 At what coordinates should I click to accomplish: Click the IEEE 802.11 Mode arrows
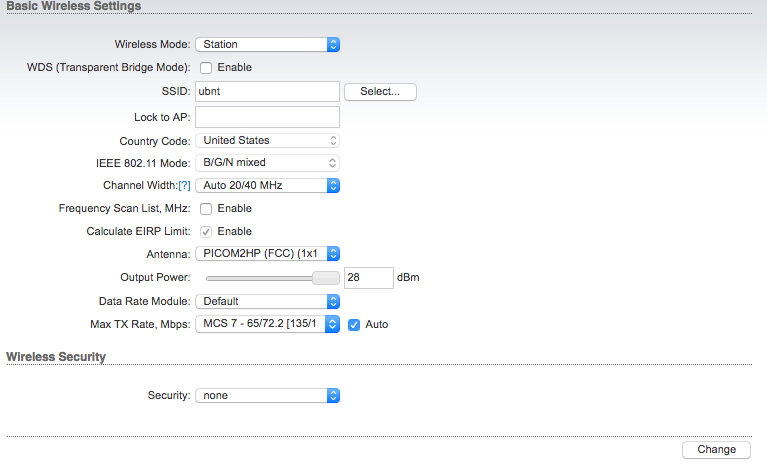[x=333, y=163]
